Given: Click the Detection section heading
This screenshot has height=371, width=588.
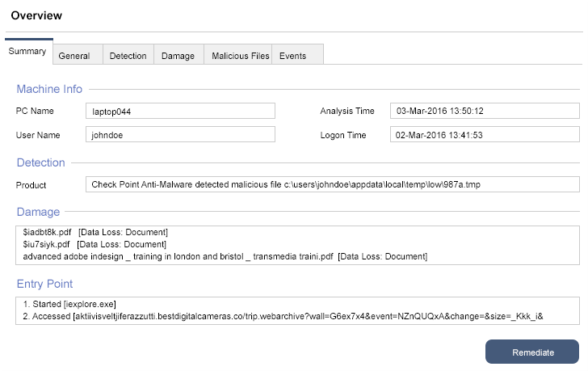Looking at the screenshot, I should pos(41,162).
